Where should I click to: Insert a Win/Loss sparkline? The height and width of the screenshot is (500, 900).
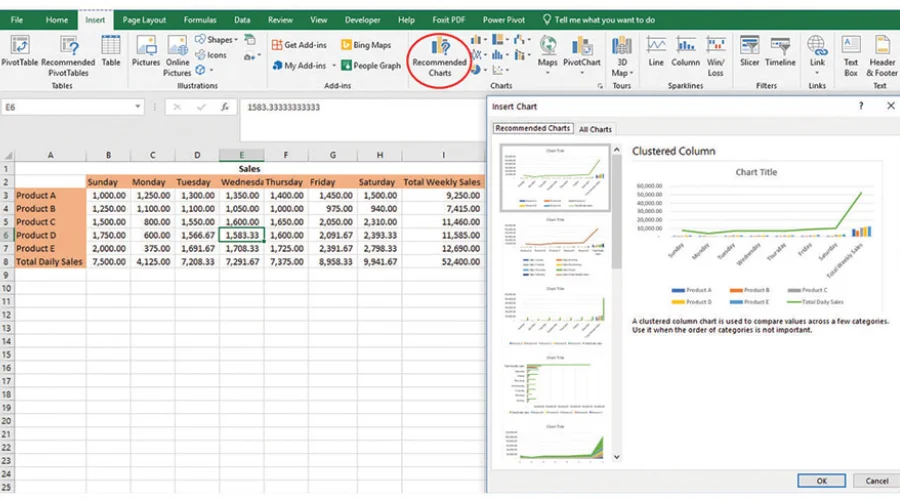(715, 56)
